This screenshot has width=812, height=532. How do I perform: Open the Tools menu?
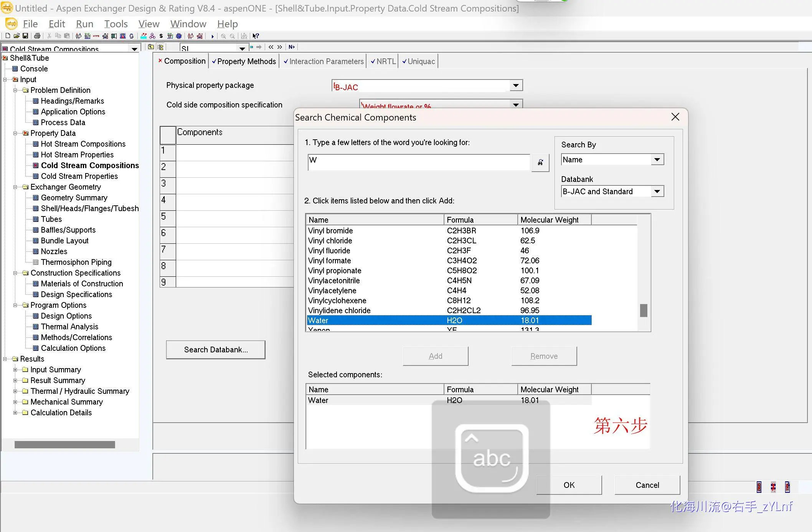coord(116,24)
